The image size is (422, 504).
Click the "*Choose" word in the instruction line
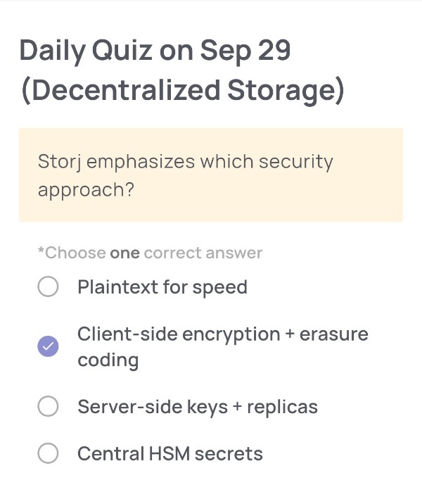pyautogui.click(x=71, y=253)
